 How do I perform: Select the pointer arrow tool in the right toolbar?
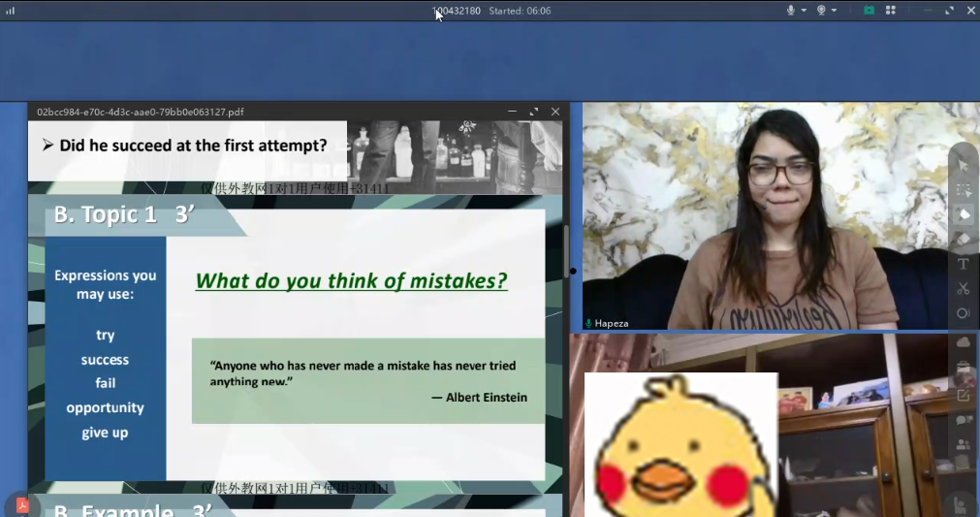pyautogui.click(x=964, y=165)
